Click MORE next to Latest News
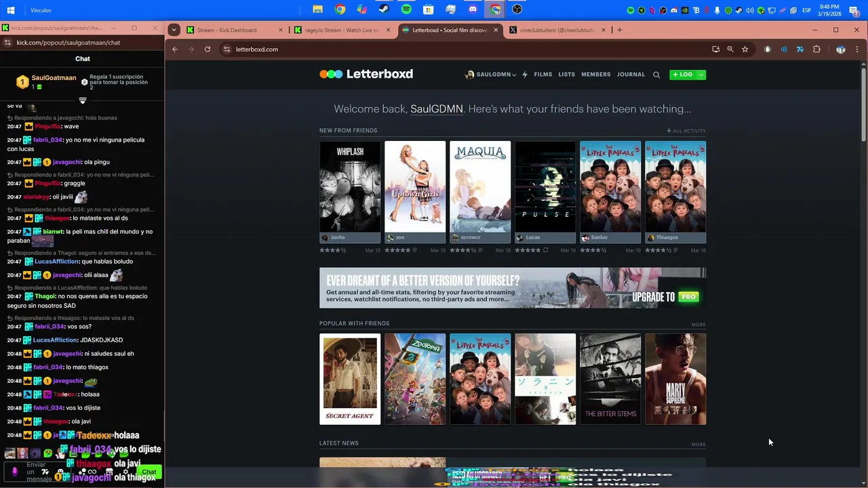 point(698,445)
